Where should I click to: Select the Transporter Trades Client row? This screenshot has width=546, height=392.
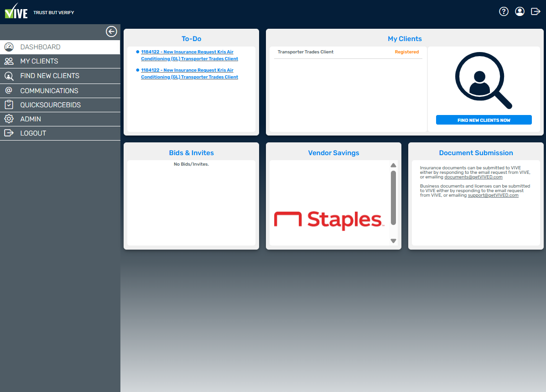pyautogui.click(x=348, y=52)
